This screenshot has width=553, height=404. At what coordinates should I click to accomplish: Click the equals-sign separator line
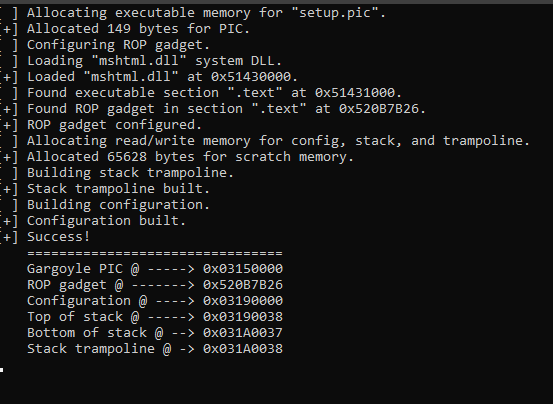(155, 253)
